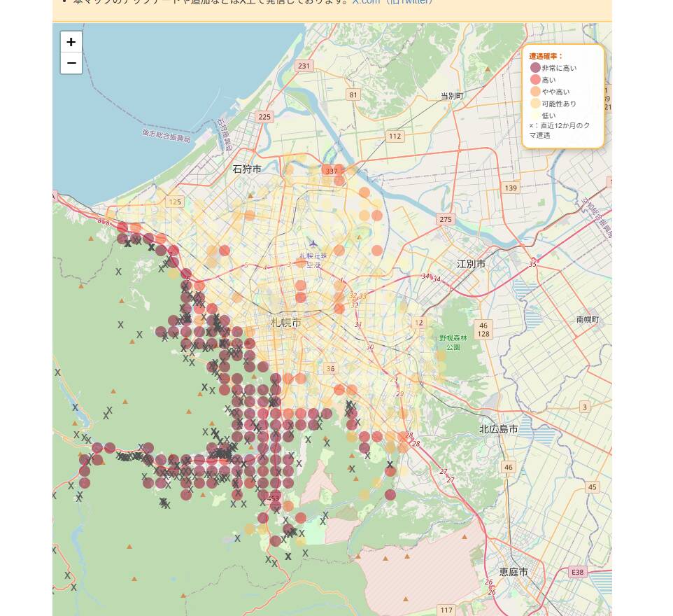The height and width of the screenshot is (616, 673).
Task: Click the 北広島市 city label
Action: 498,429
